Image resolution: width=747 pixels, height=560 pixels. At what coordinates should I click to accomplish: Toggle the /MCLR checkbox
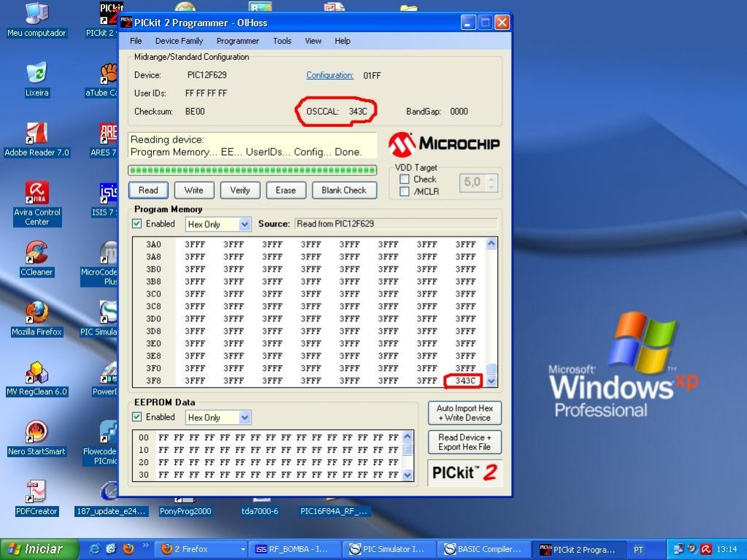[x=405, y=191]
